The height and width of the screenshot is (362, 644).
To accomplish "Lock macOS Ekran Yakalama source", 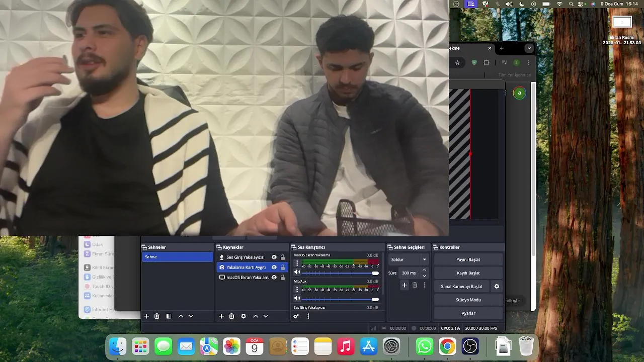I will 283,278.
